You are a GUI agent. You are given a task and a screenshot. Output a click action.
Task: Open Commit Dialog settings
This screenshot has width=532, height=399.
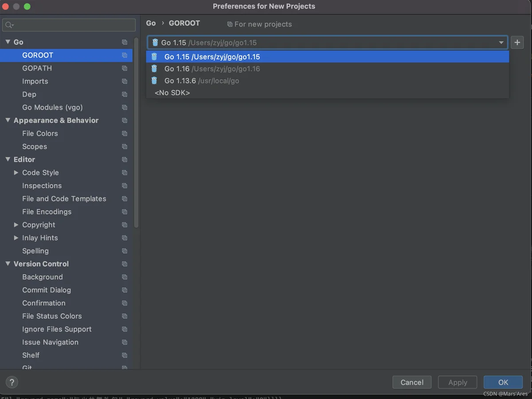pos(47,290)
